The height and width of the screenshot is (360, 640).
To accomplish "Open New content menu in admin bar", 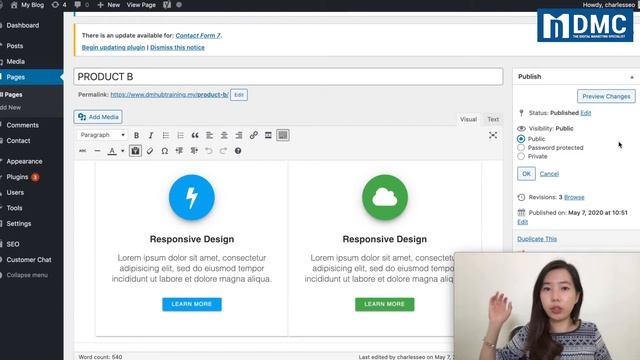I will (109, 5).
